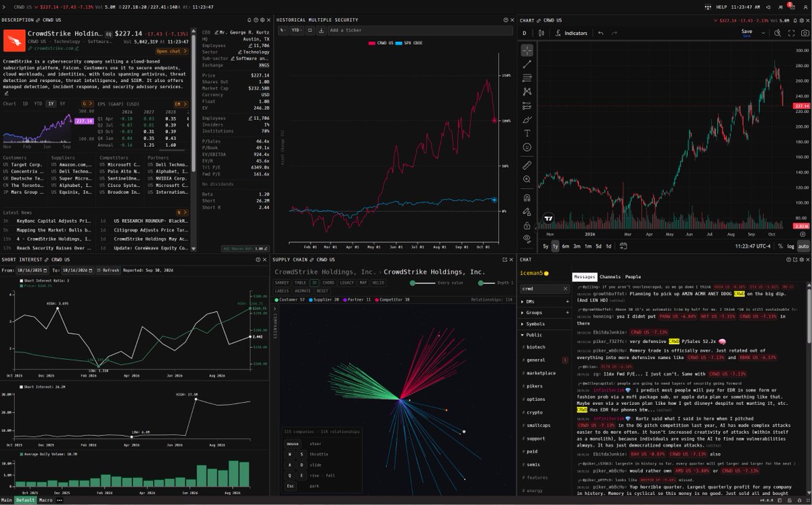Screen dimensions: 812x505
Task: Toggle auto scale on chart
Action: (803, 246)
